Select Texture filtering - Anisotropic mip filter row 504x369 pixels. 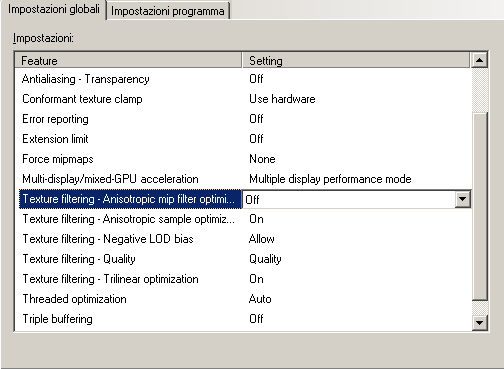click(130, 199)
